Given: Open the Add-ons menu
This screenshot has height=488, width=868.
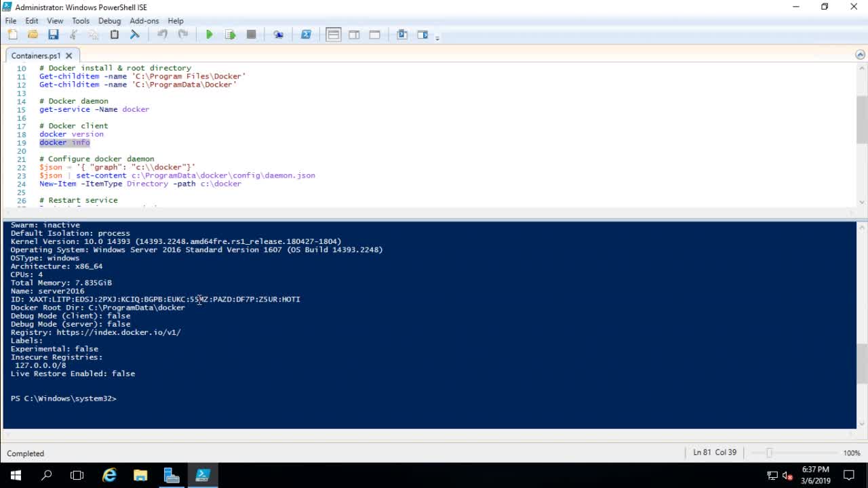Looking at the screenshot, I should click(144, 21).
